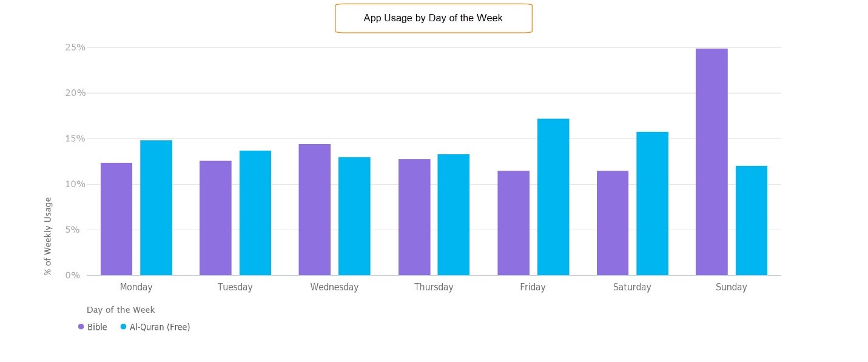Click the Sunday Bible bar
Screen dimensions: 868x362
point(712,162)
